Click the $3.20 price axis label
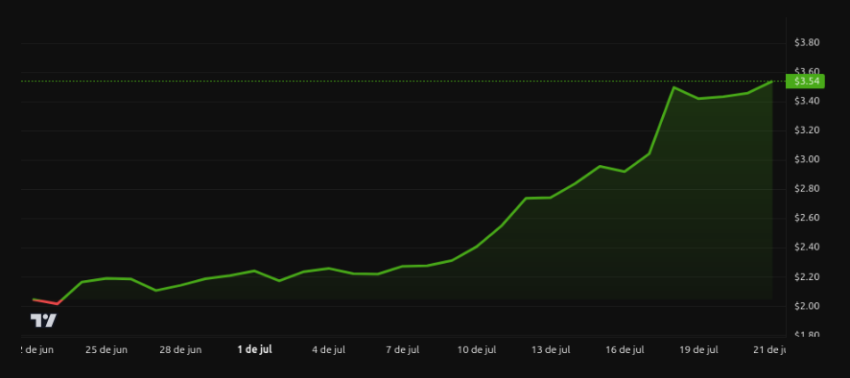This screenshot has width=850, height=378. point(807,130)
